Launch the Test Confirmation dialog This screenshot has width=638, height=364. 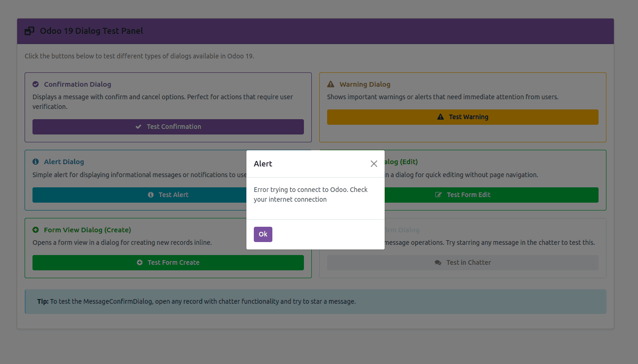click(x=168, y=126)
